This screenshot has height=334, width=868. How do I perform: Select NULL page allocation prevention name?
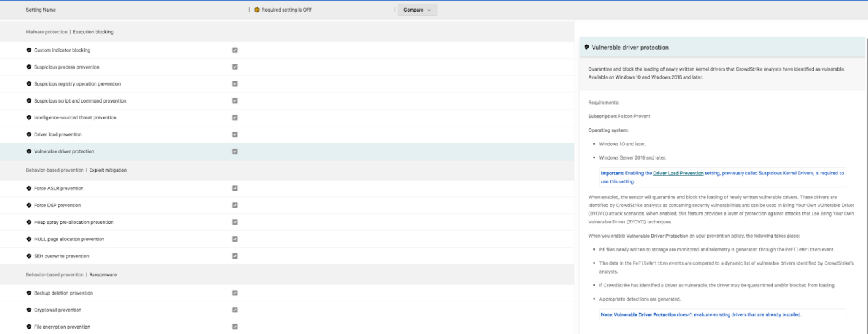[x=69, y=239]
